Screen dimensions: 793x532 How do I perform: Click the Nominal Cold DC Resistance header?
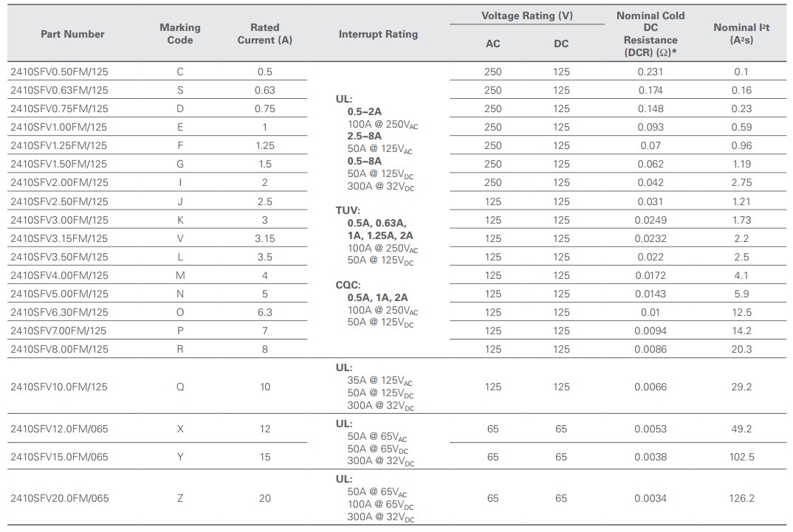pos(650,34)
